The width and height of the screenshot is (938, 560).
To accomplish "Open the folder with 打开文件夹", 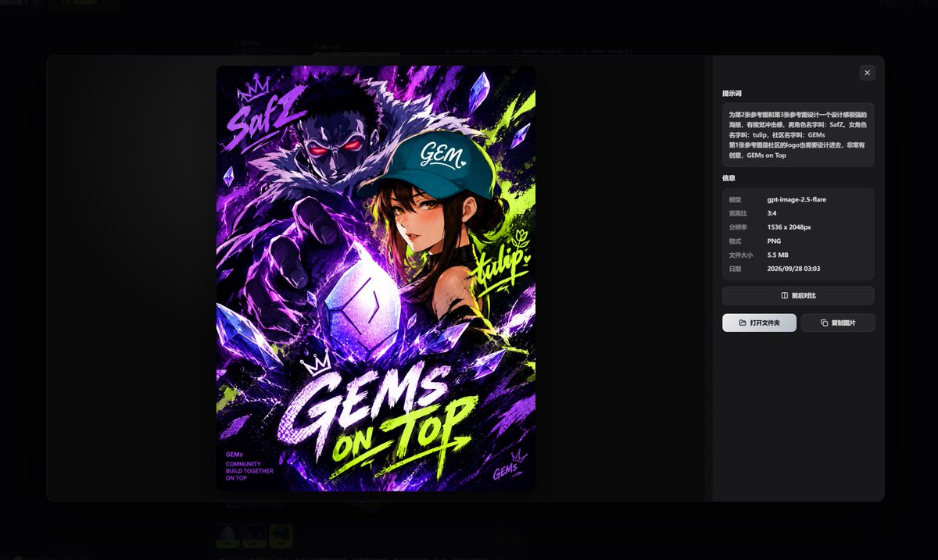I will pyautogui.click(x=759, y=323).
